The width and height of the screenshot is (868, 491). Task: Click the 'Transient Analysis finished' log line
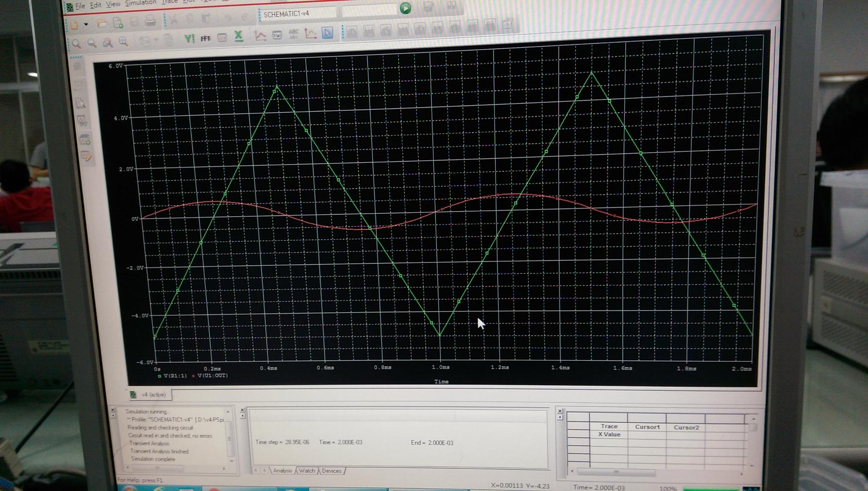click(159, 451)
